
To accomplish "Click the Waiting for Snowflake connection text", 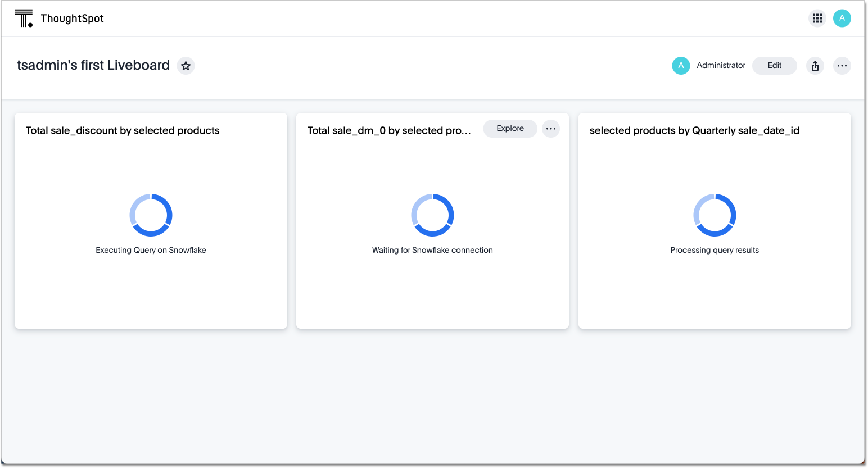I will [432, 250].
